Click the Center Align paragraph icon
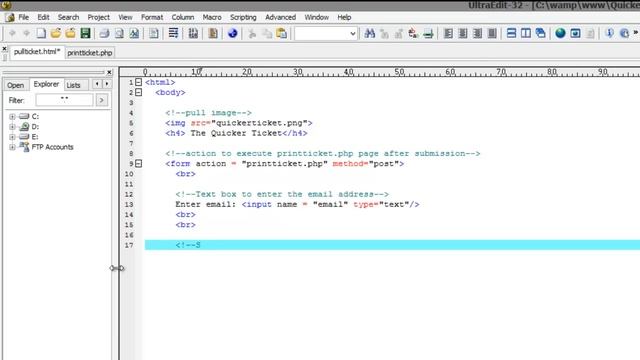The width and height of the screenshot is (640, 360). coord(463,33)
